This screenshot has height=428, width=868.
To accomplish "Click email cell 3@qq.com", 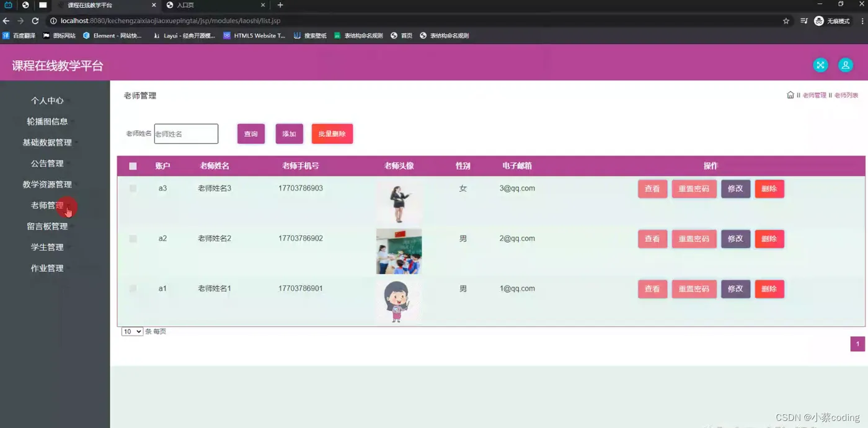I will (517, 189).
